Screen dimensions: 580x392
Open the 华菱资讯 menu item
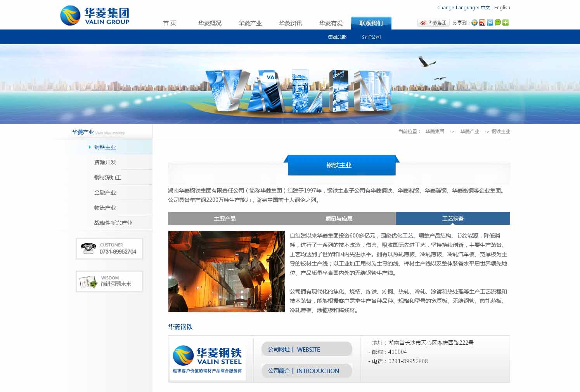[291, 23]
